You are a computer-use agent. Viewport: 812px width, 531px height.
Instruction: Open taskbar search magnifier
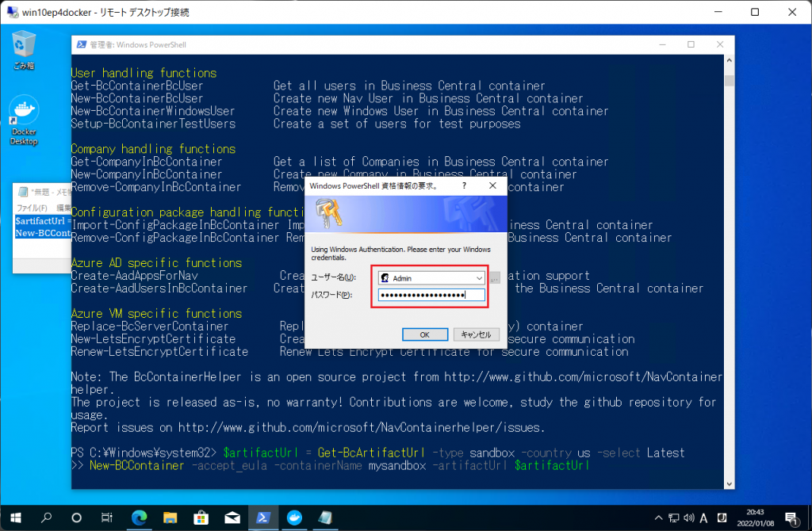[x=47, y=518]
